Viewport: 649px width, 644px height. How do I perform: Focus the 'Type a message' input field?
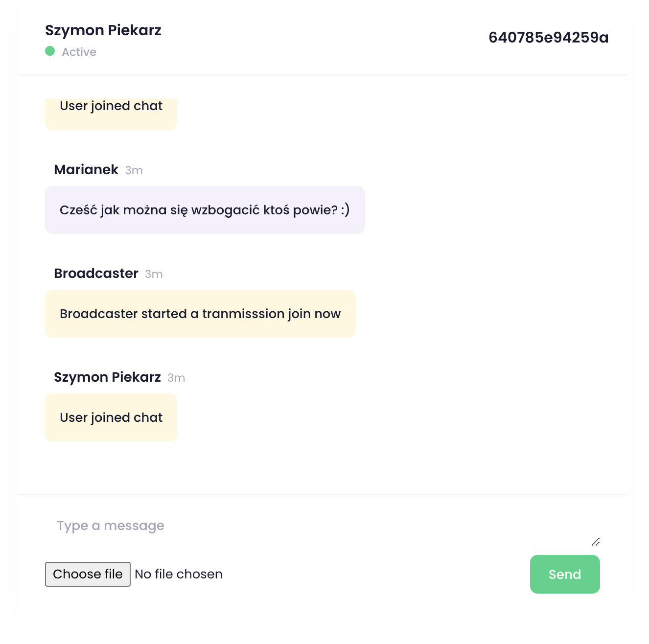(x=318, y=526)
